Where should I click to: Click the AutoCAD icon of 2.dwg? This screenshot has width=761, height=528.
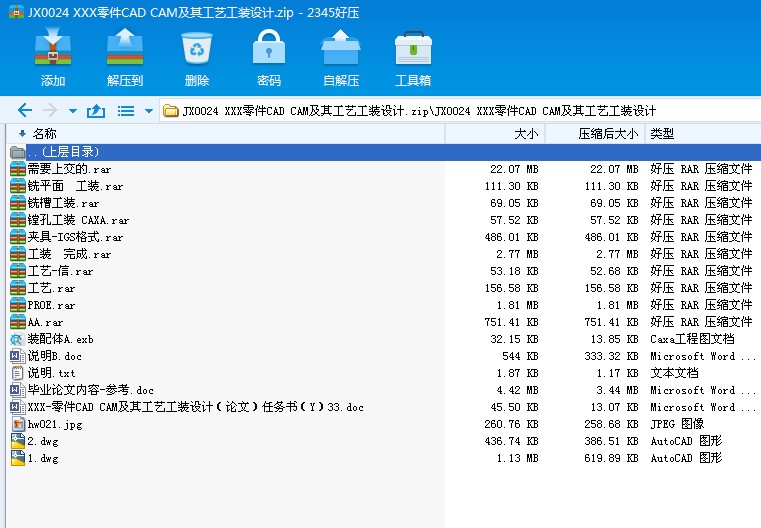(18, 441)
